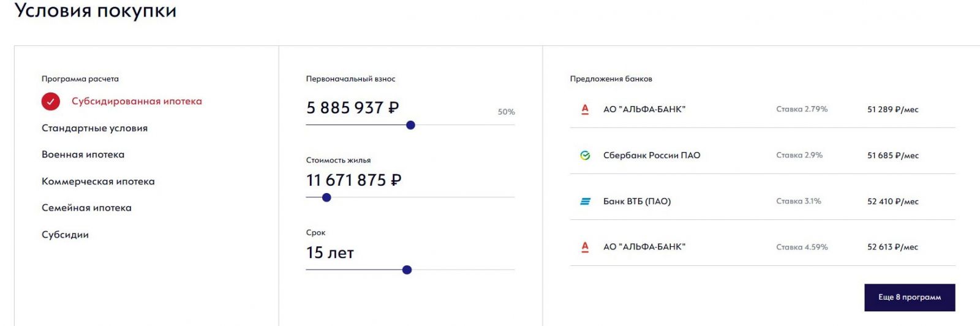
Task: Click the VTB blue logo icon
Action: point(585,202)
